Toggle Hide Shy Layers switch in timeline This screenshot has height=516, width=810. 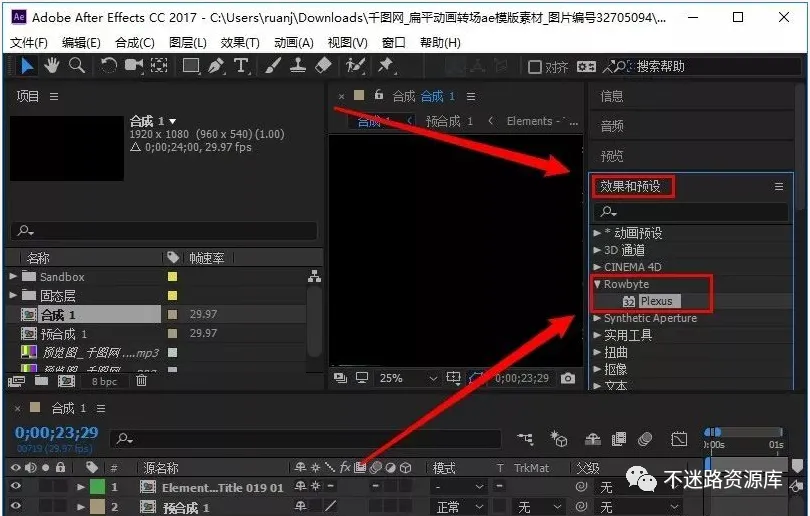593,439
